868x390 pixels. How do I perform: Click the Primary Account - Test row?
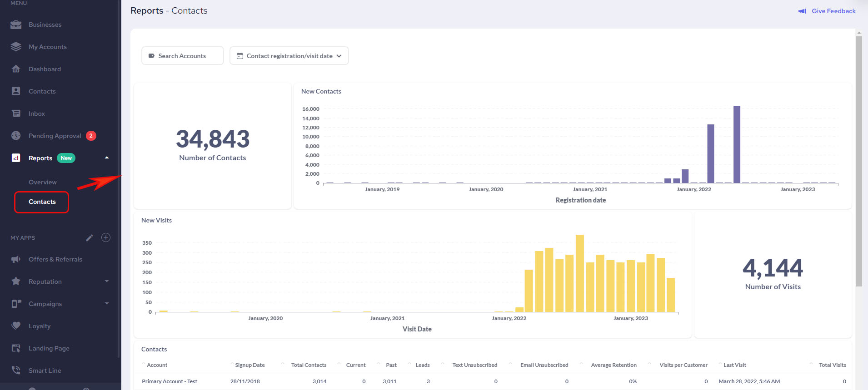click(493, 381)
